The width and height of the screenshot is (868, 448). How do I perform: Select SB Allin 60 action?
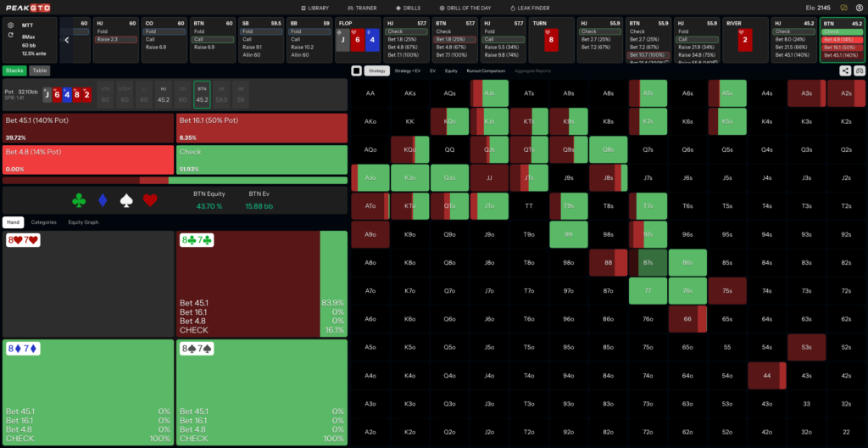[261, 55]
